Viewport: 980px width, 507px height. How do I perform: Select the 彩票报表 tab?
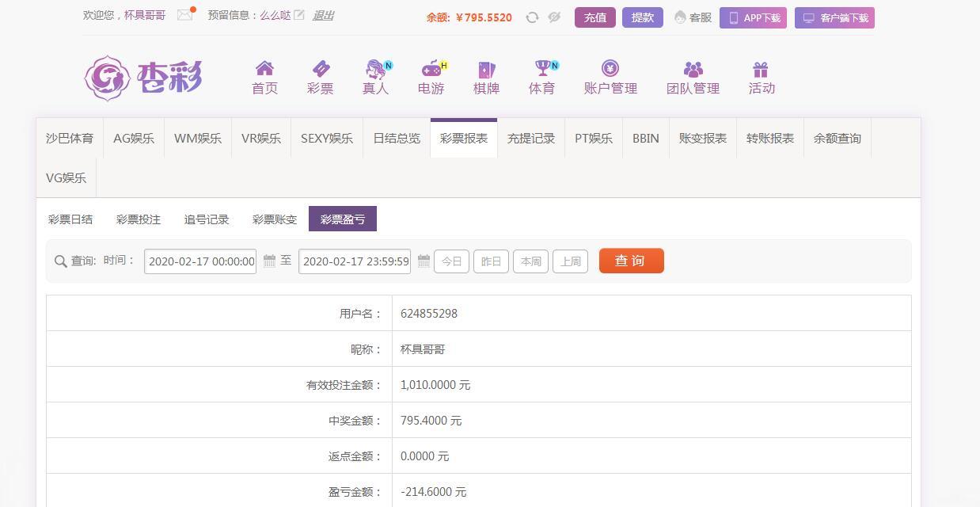(x=464, y=138)
